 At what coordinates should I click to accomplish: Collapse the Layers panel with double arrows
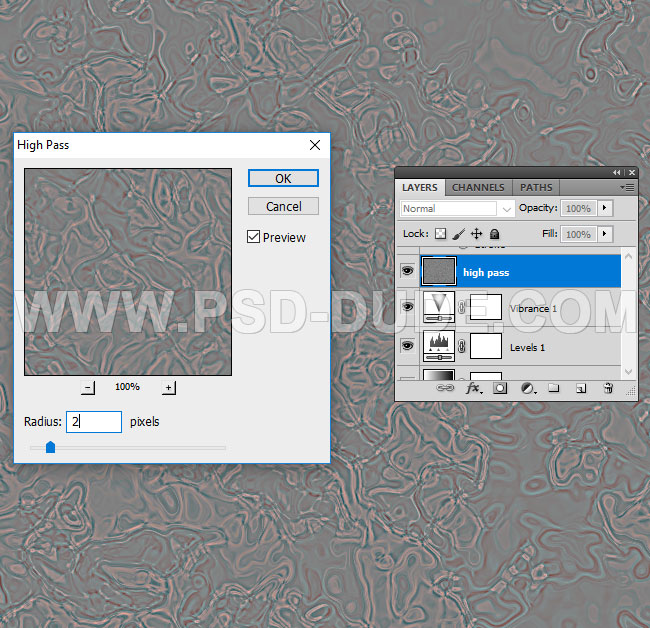(617, 172)
